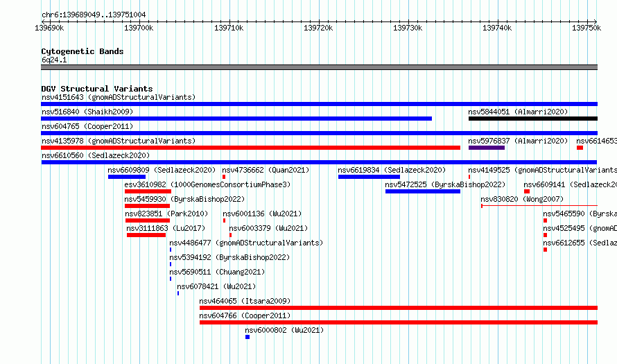Click the nsv4135978 gnomAD variant label
Screen dimensions: 617x364
tap(119, 141)
